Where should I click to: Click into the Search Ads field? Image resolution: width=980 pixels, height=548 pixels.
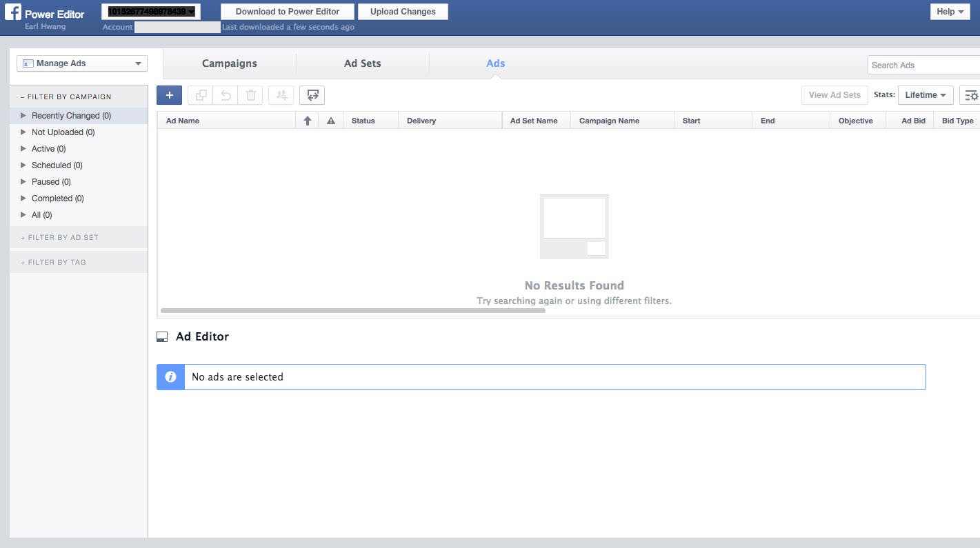[923, 65]
